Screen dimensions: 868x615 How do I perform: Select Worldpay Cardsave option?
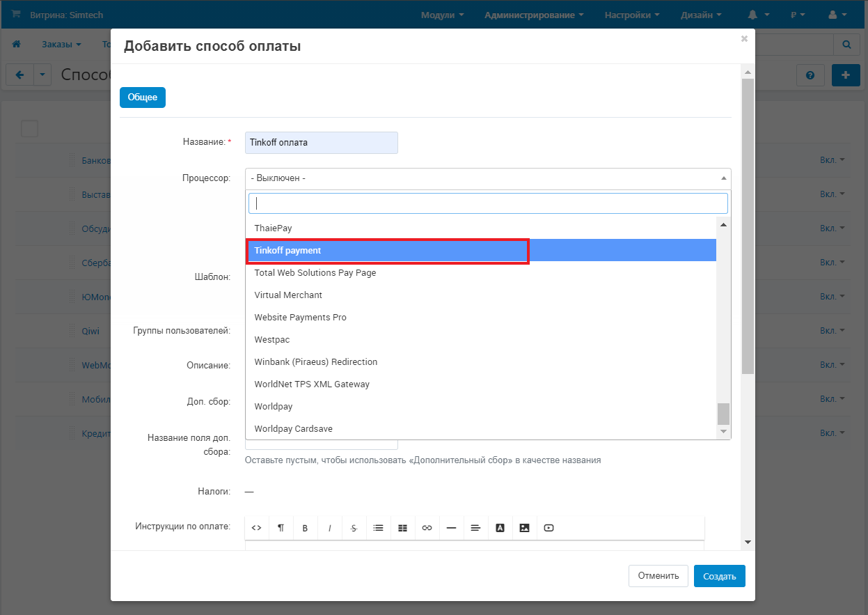(481, 429)
